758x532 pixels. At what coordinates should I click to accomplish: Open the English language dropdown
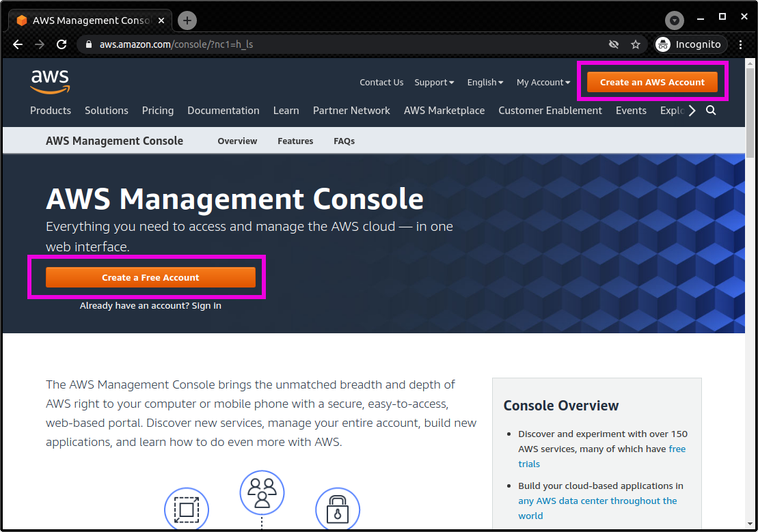485,82
